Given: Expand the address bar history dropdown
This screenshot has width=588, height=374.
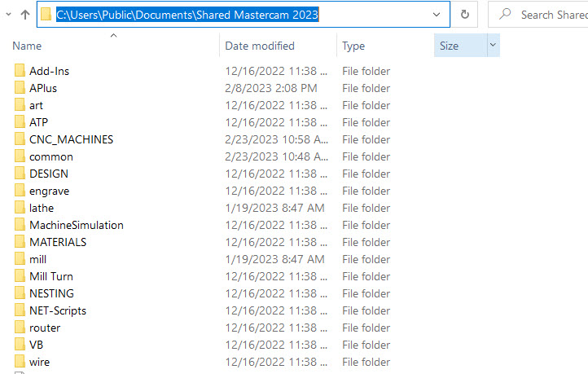Looking at the screenshot, I should pos(437,15).
